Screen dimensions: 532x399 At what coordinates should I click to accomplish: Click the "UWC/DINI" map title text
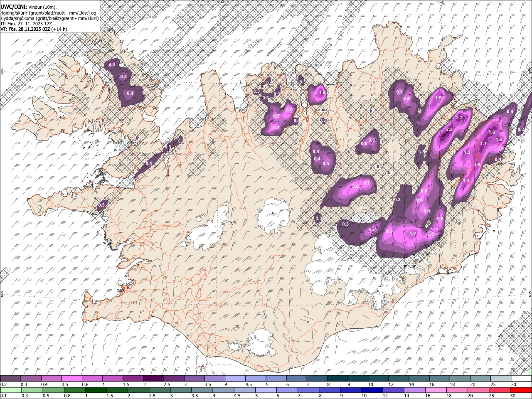click(x=13, y=7)
